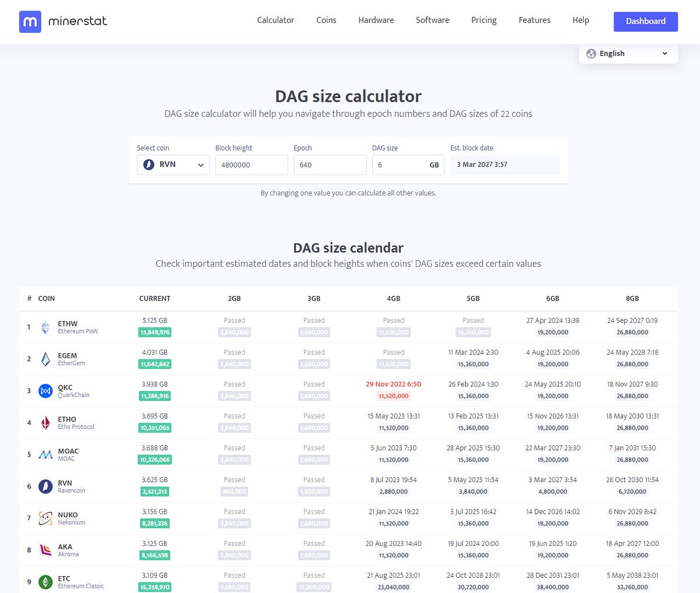Click the globe icon in language selector
The image size is (700, 593).
pos(591,54)
